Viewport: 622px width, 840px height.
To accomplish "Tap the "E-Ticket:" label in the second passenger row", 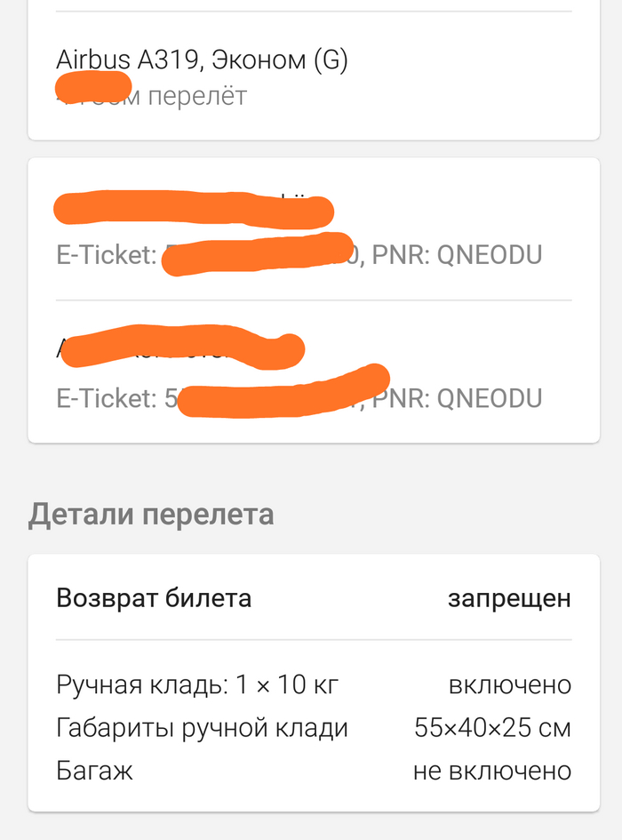I will 106,398.
